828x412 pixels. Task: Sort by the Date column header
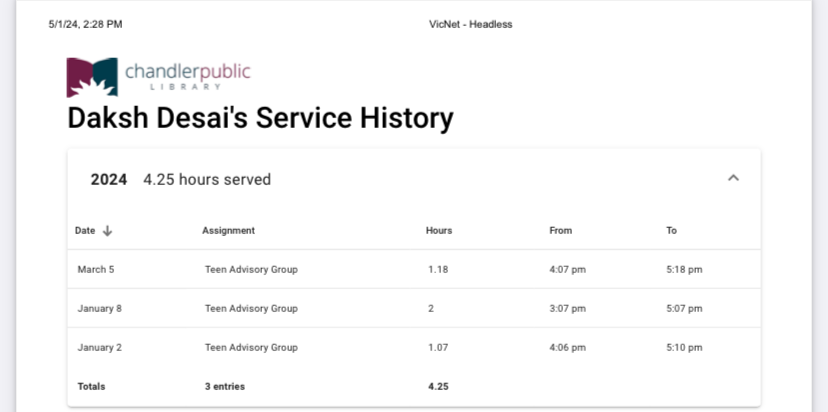tap(85, 231)
